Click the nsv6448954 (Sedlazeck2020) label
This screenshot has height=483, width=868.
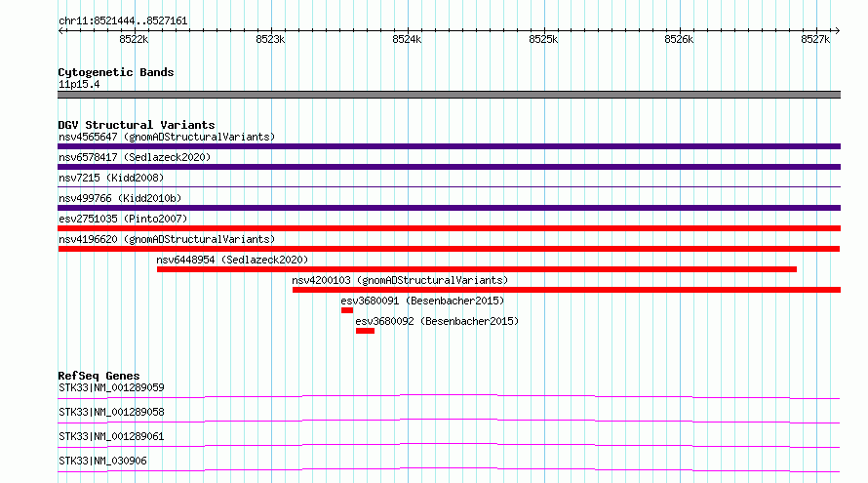tap(232, 260)
